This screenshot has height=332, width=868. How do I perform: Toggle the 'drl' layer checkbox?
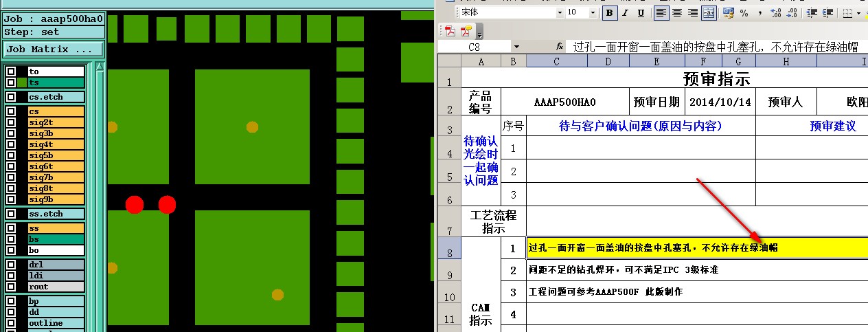point(10,265)
